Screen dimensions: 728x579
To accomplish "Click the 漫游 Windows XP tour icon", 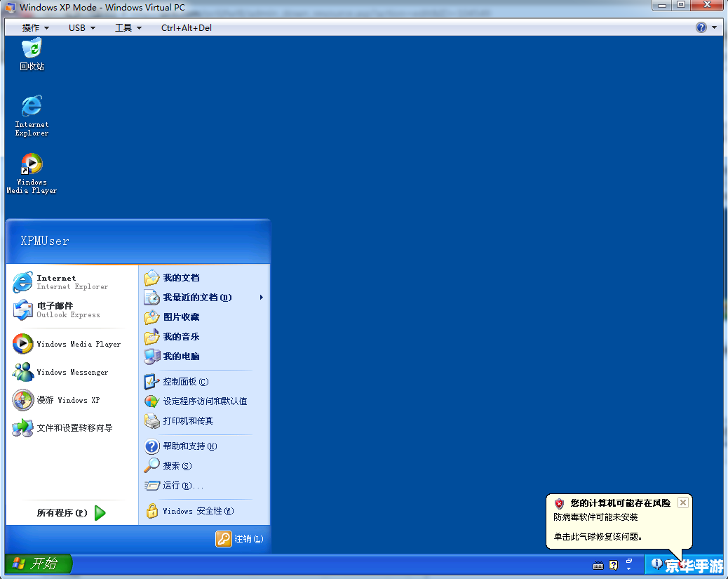I will point(22,399).
